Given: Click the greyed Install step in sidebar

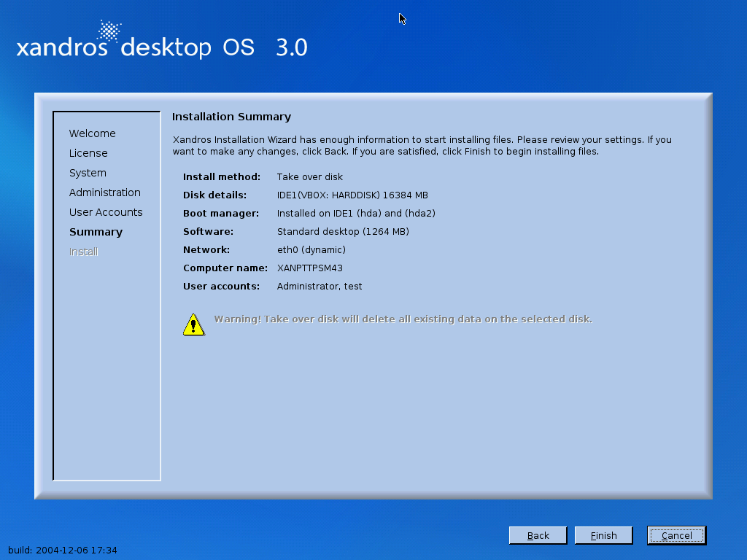Looking at the screenshot, I should (x=83, y=252).
